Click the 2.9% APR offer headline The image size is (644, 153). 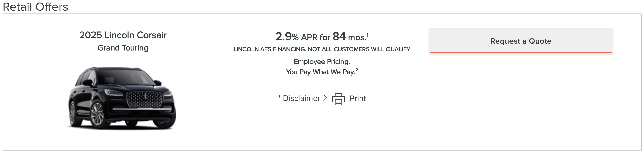(x=322, y=37)
